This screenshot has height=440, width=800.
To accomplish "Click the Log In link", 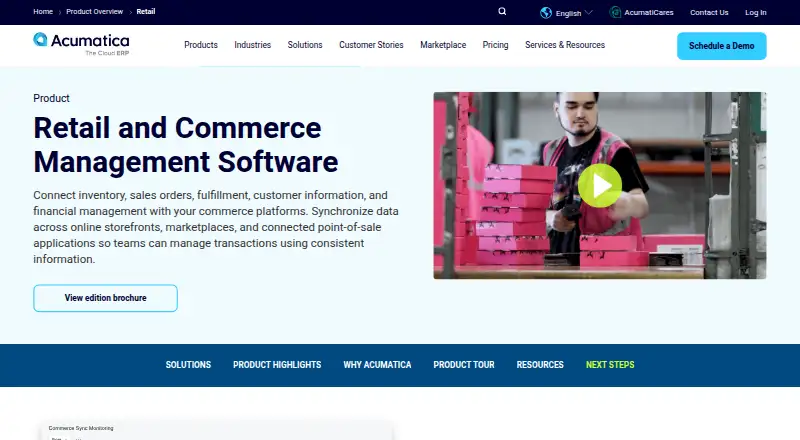I will (x=756, y=13).
